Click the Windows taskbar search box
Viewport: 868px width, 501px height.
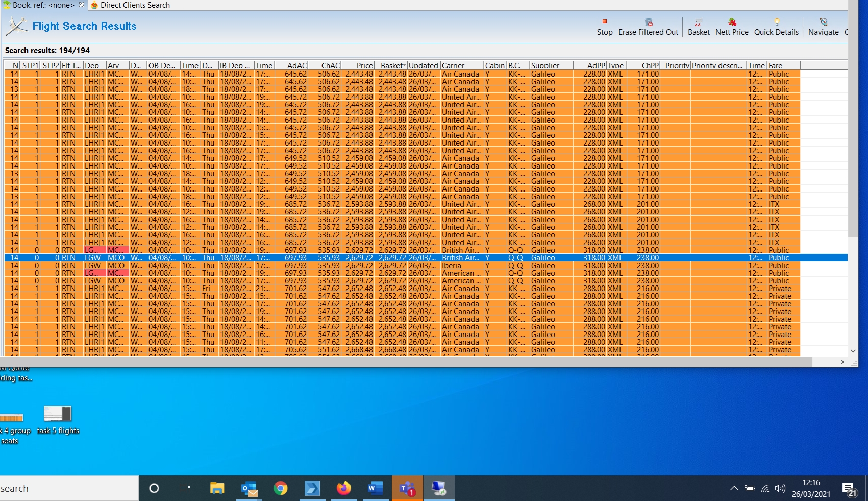pyautogui.click(x=69, y=489)
